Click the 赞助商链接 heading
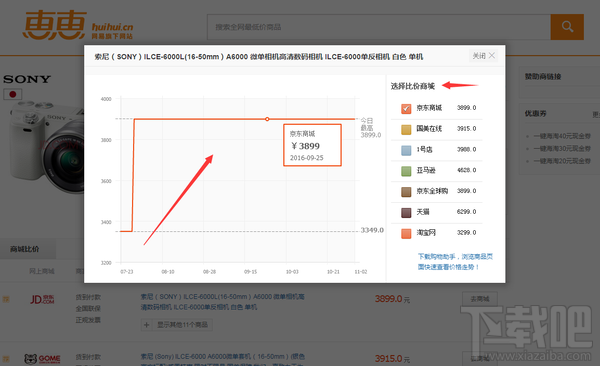This screenshot has width=600, height=366. (543, 77)
